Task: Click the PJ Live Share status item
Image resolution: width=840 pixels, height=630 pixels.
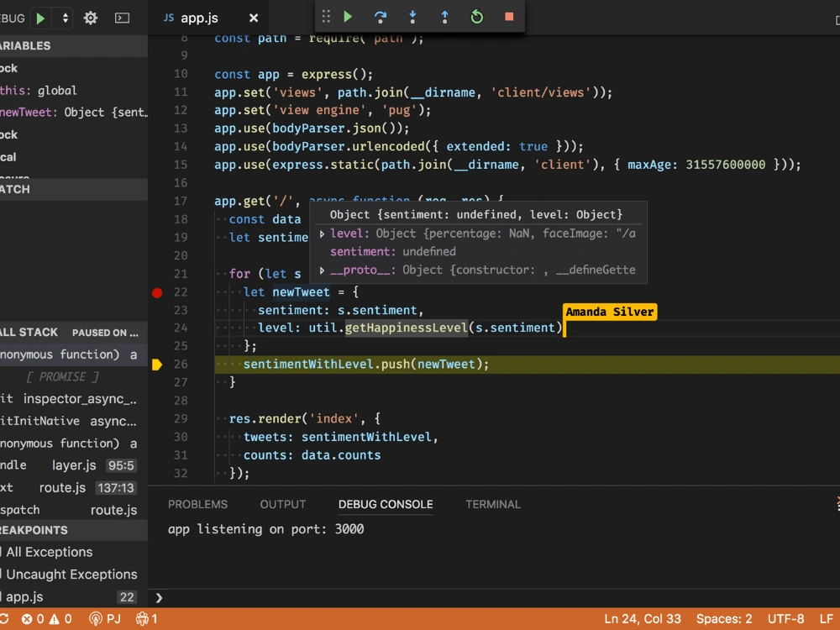Action: [104, 619]
